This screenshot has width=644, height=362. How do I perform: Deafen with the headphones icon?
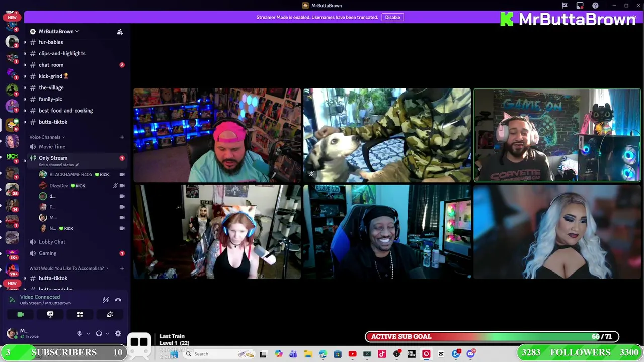coord(99,333)
